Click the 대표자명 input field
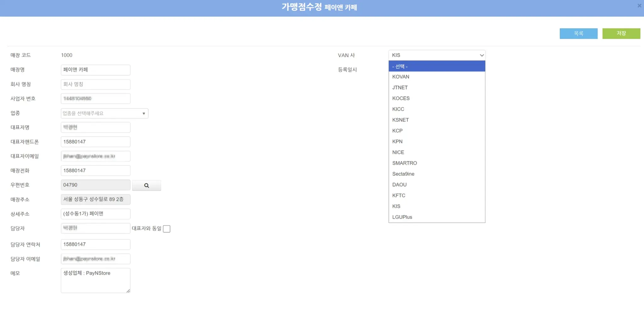The height and width of the screenshot is (311, 644). 96,127
